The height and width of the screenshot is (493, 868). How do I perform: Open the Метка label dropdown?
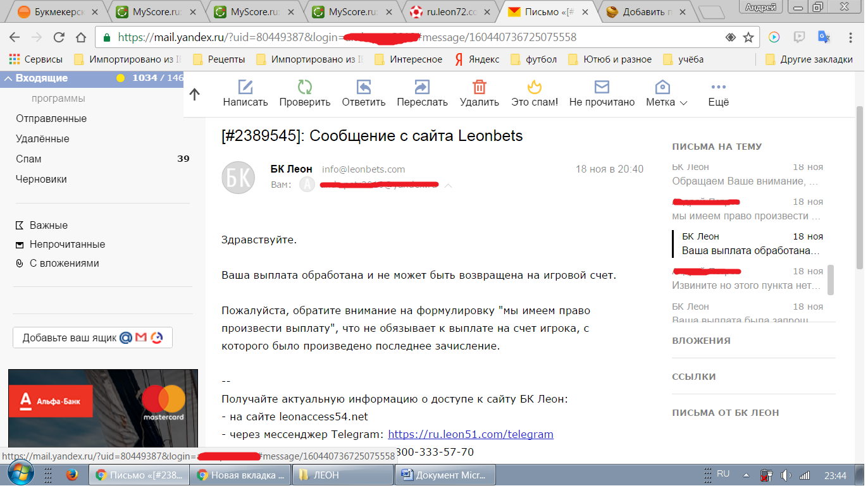666,94
